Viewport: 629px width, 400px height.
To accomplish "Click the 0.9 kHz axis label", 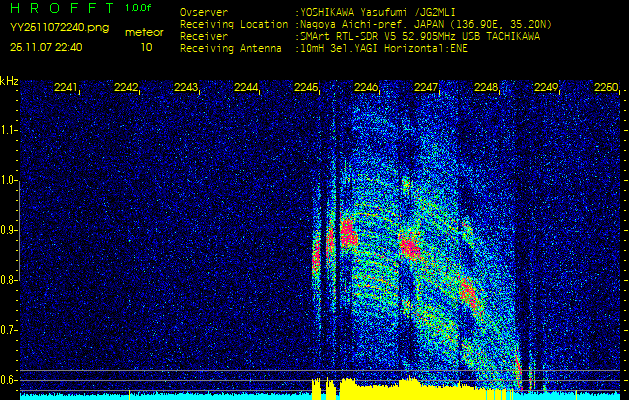I will coord(8,230).
